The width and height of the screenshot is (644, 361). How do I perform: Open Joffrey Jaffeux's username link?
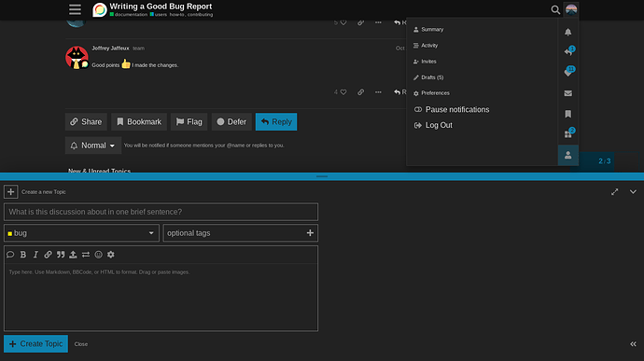coord(110,49)
